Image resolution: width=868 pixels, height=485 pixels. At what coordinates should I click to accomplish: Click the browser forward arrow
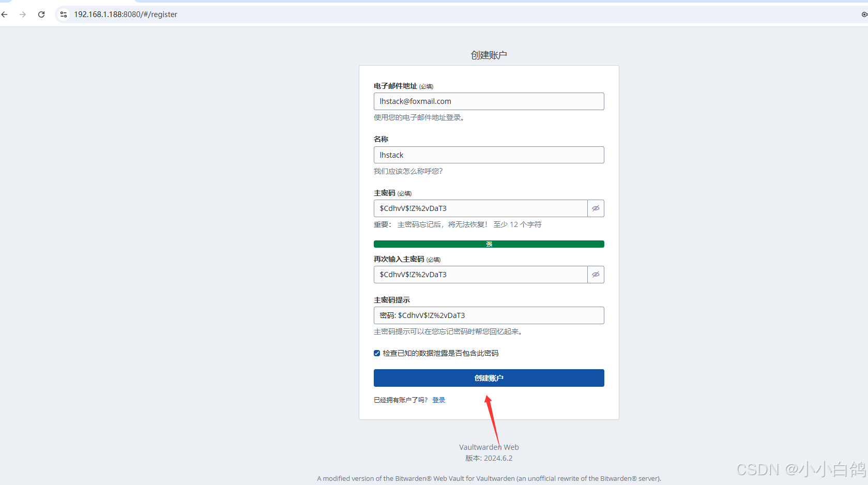pos(23,14)
